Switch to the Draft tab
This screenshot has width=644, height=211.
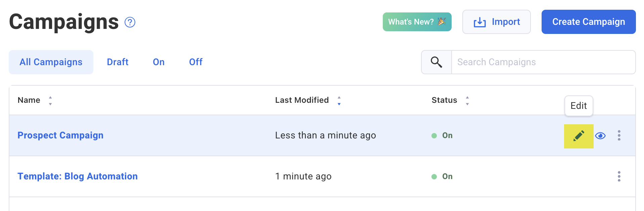(118, 62)
